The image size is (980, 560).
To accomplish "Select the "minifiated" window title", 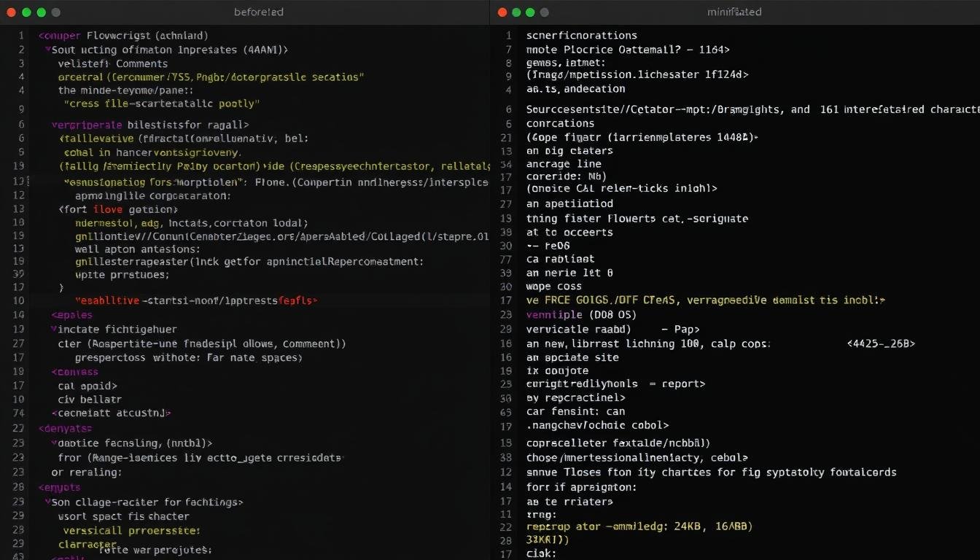I will click(x=734, y=12).
